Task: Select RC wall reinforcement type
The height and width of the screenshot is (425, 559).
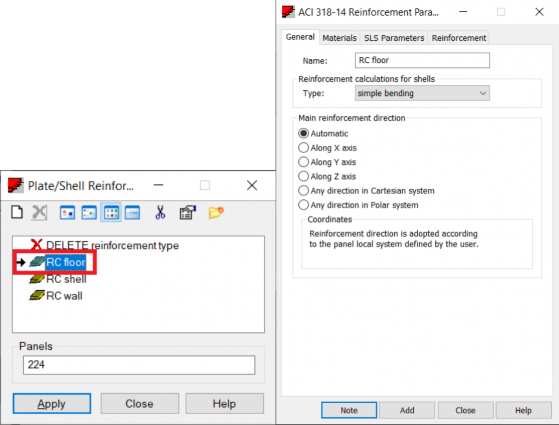Action: [x=64, y=296]
